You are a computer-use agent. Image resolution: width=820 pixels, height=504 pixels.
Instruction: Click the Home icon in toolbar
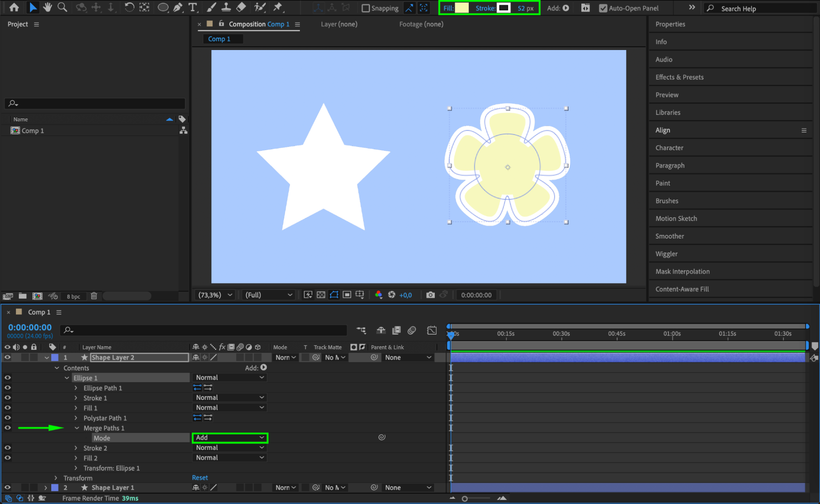tap(14, 7)
